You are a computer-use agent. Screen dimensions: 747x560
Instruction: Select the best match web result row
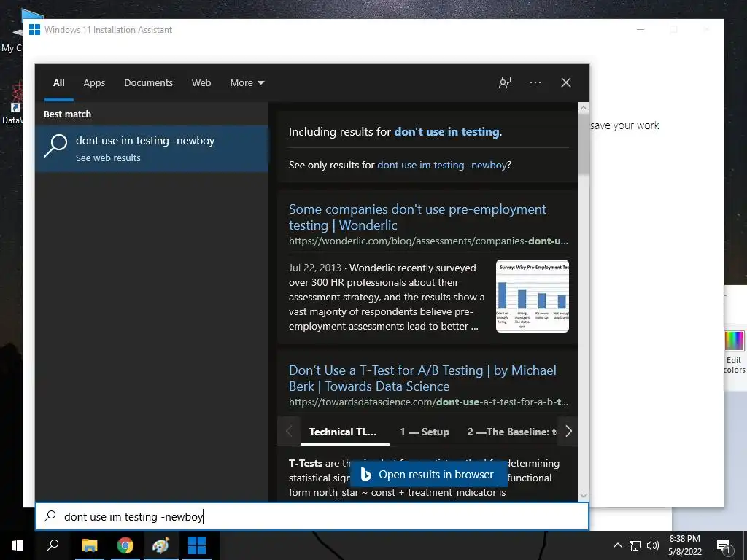pyautogui.click(x=152, y=148)
